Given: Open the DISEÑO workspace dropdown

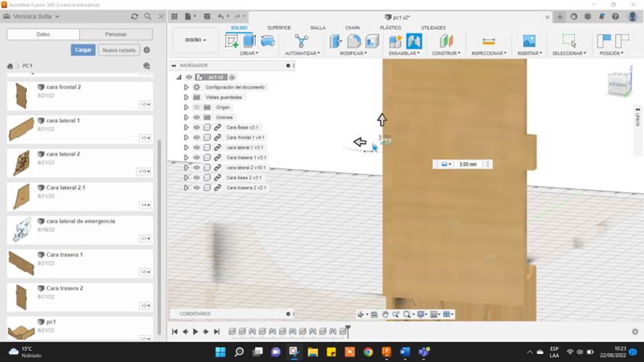Looking at the screenshot, I should [196, 40].
